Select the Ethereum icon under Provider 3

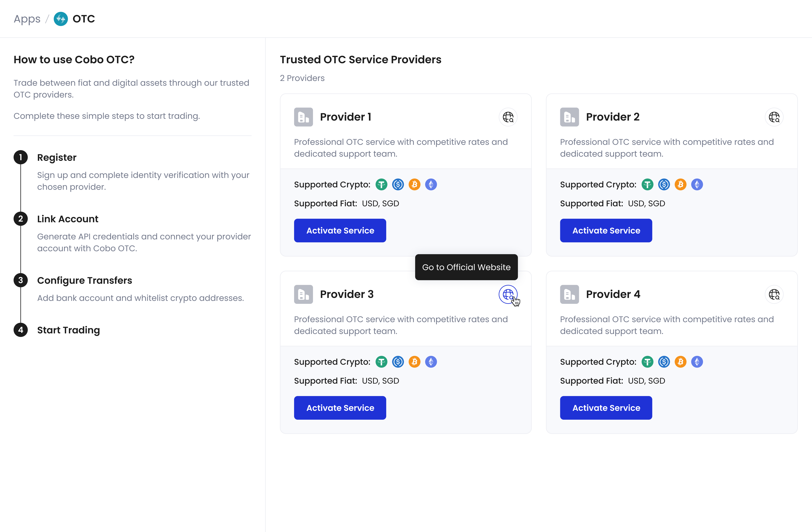pos(431,362)
